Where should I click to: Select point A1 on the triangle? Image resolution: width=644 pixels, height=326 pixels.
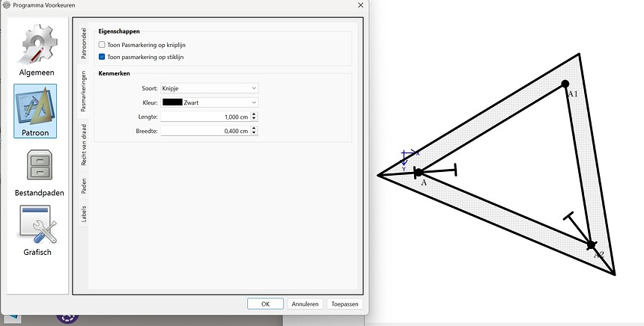[x=565, y=84]
